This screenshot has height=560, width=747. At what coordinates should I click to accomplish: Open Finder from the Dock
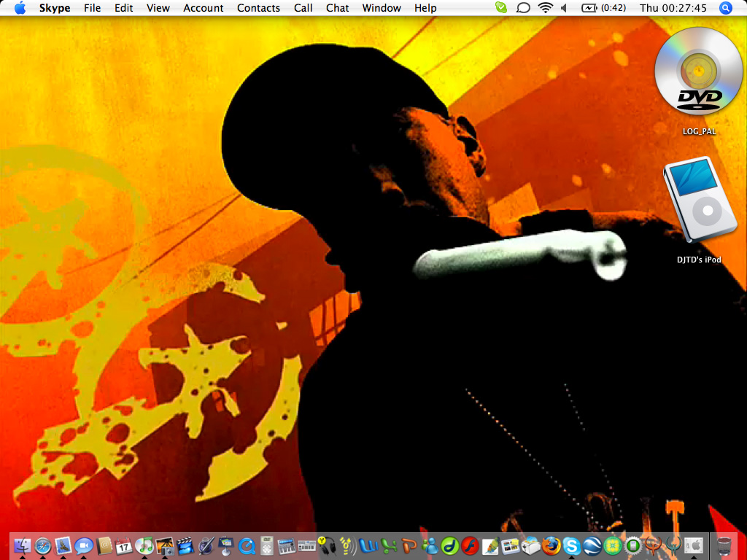tap(23, 545)
